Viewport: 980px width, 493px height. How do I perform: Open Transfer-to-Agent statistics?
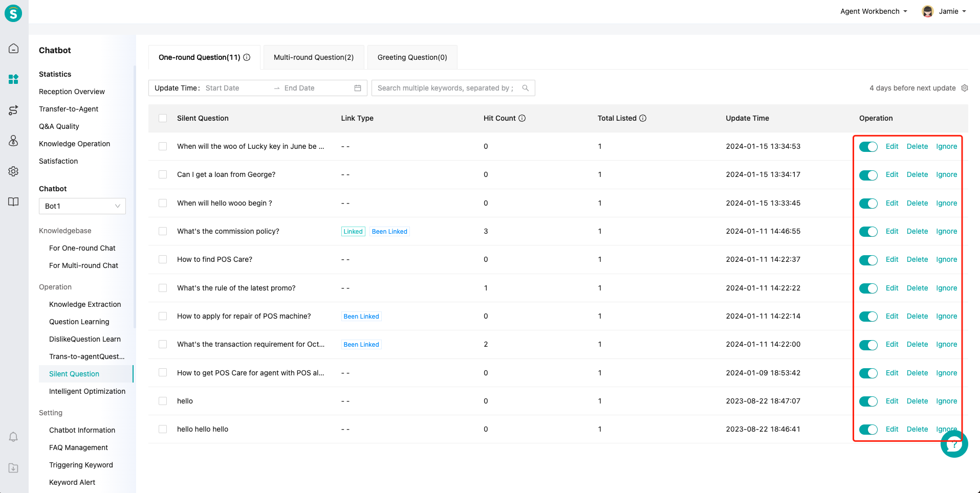(69, 109)
